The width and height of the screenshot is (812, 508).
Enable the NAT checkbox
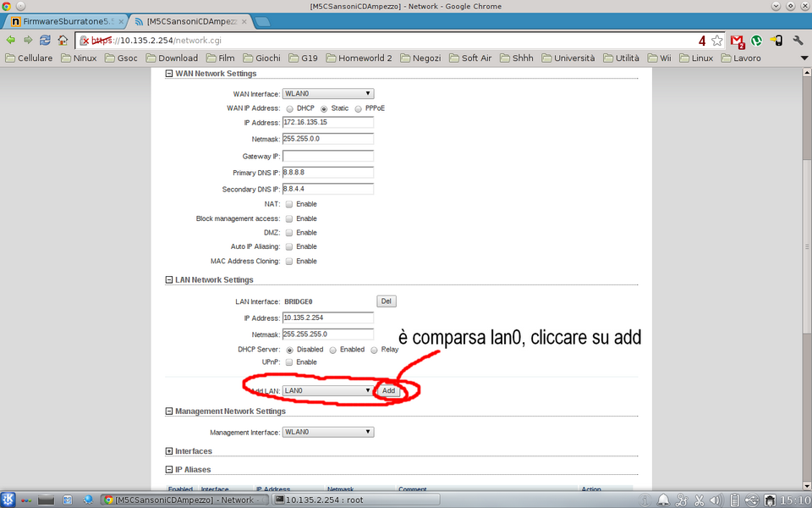289,204
